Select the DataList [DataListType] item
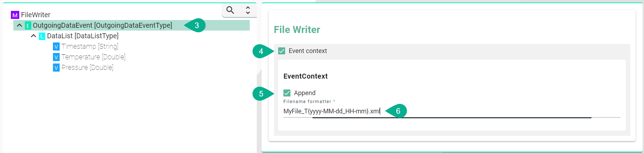 click(83, 36)
